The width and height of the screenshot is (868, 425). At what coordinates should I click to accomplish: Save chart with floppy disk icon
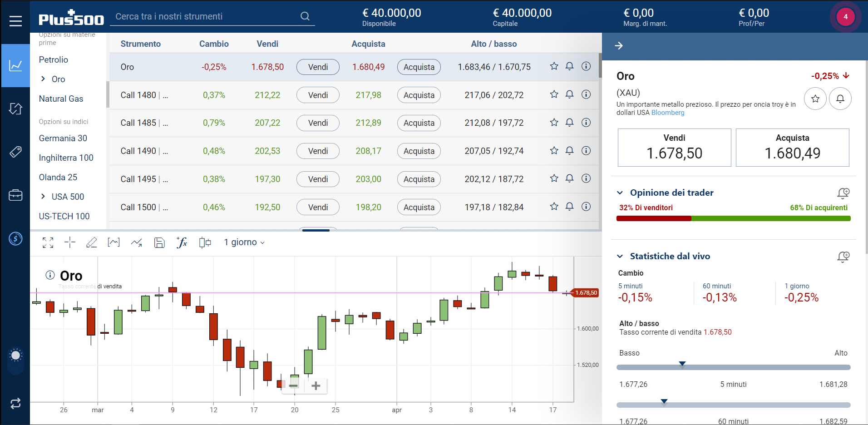tap(159, 242)
